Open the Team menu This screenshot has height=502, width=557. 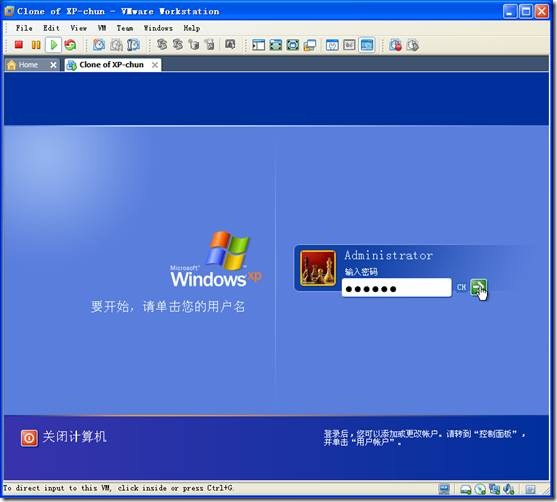point(125,28)
